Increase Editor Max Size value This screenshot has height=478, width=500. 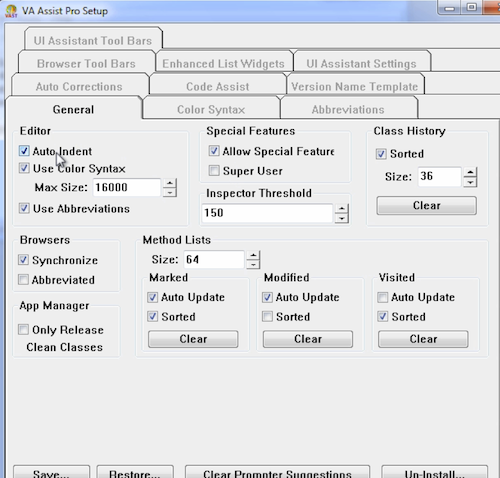point(170,183)
